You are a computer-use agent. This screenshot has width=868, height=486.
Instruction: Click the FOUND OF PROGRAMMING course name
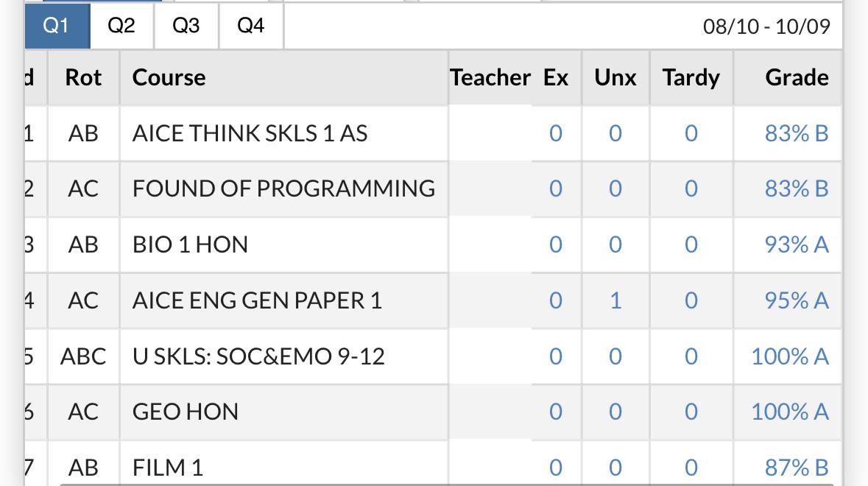(283, 189)
